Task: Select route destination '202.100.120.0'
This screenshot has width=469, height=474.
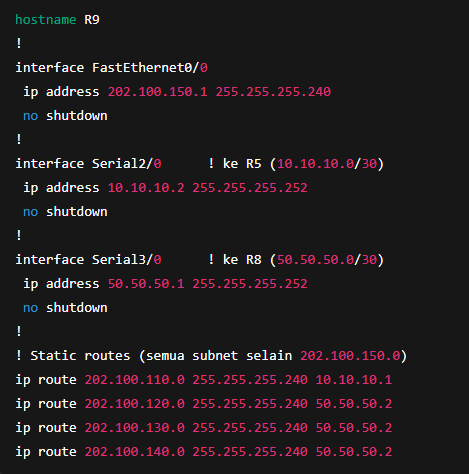Action: click(x=134, y=404)
